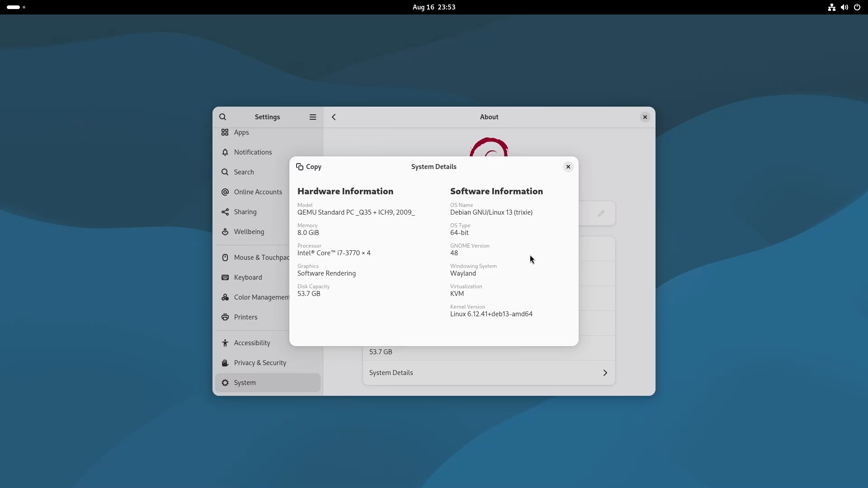This screenshot has height=488, width=868.
Task: Select the Sharing sidebar entry
Action: pyautogui.click(x=245, y=212)
